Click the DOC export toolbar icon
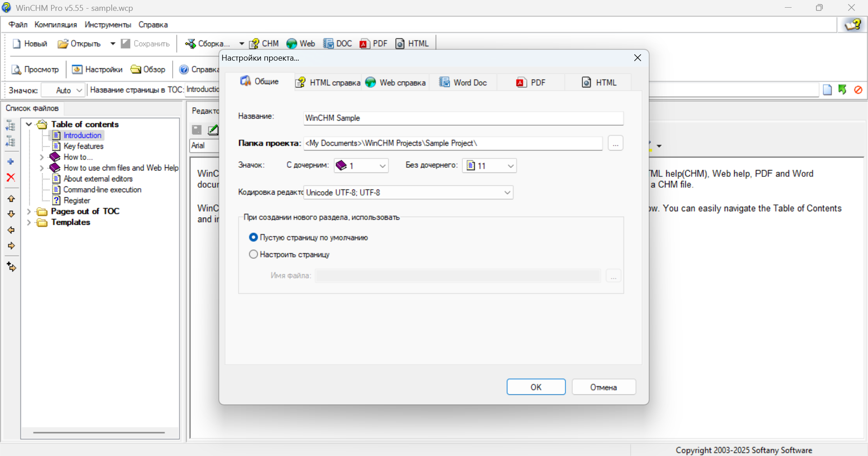Viewport: 868px width, 456px height. (x=328, y=43)
